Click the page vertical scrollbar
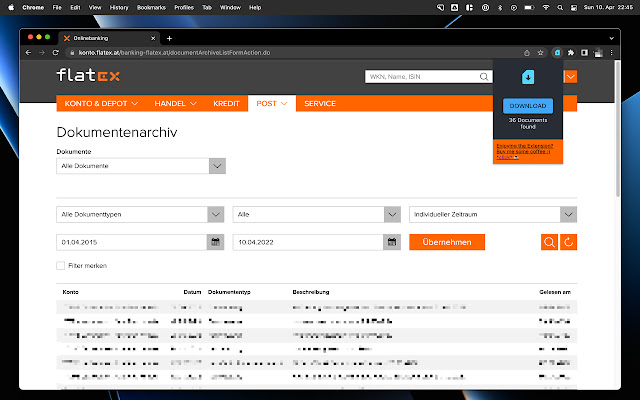This screenshot has height=400, width=640. point(618,129)
